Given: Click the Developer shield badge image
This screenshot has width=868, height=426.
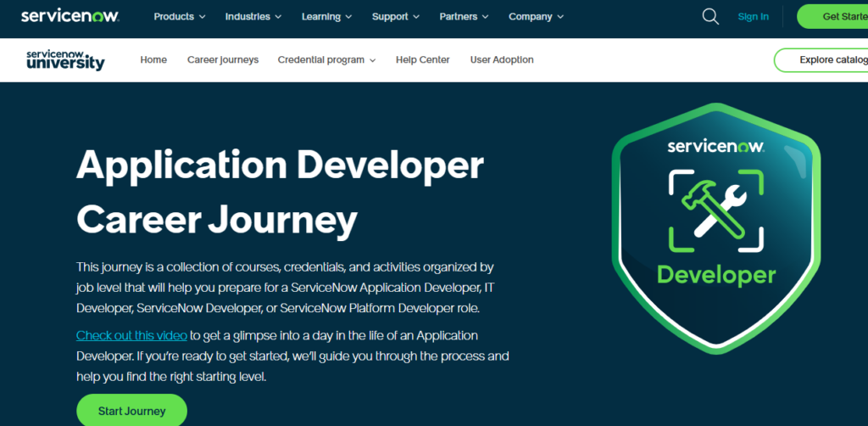Looking at the screenshot, I should click(x=717, y=229).
